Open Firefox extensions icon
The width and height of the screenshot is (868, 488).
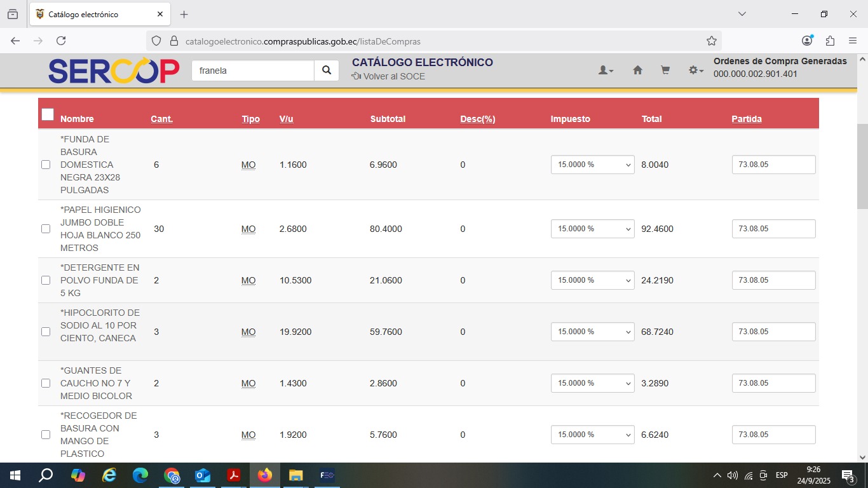pyautogui.click(x=830, y=41)
